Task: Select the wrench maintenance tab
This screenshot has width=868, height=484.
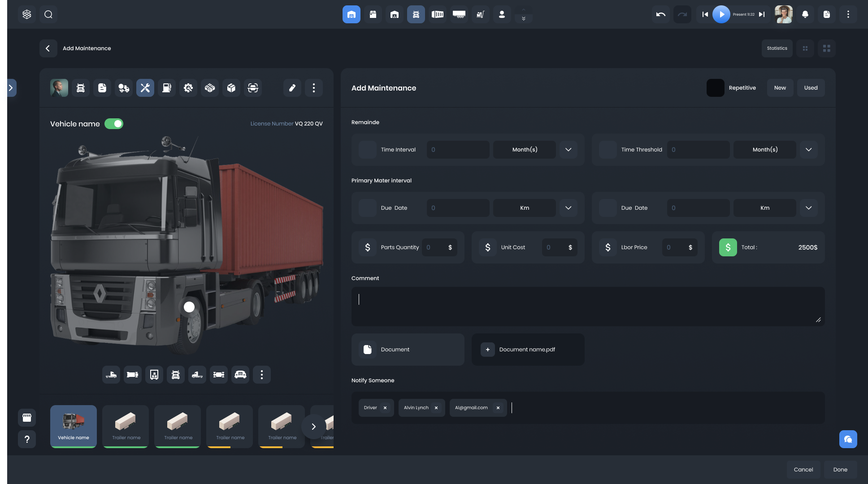Action: click(x=145, y=88)
